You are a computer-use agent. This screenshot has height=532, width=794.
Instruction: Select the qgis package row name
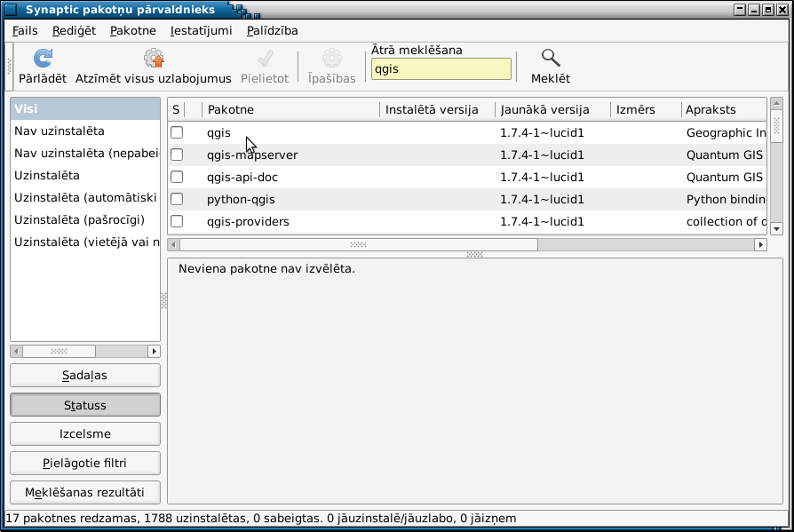218,133
